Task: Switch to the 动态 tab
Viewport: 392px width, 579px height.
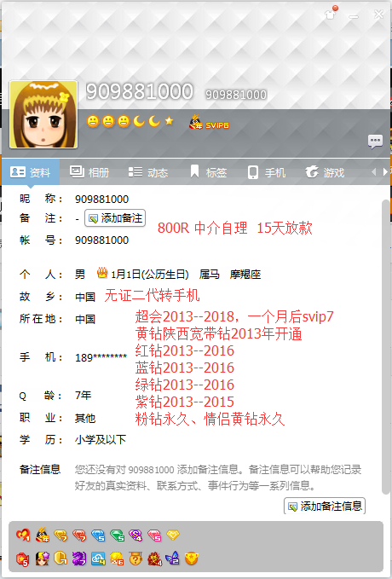Action: 148,172
